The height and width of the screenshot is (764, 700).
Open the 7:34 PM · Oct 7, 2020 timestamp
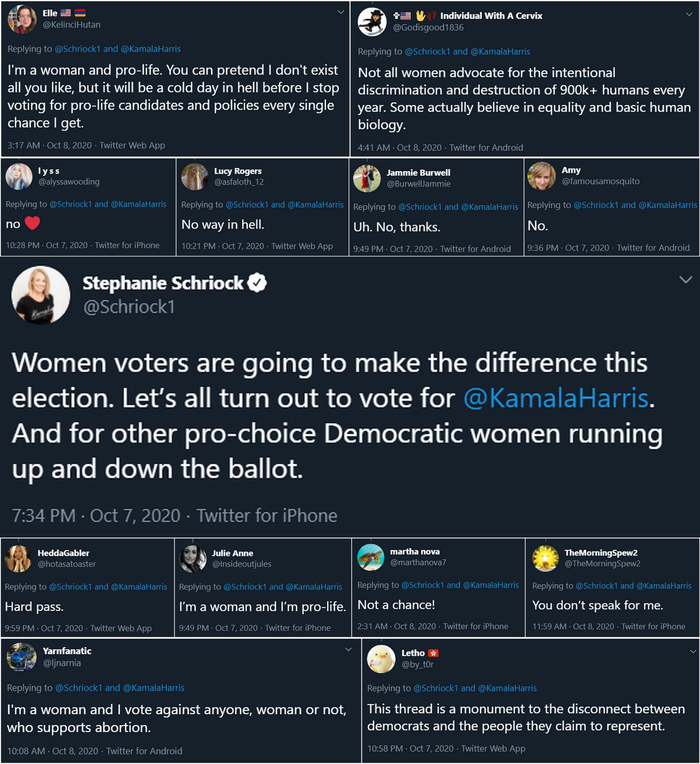click(x=96, y=516)
